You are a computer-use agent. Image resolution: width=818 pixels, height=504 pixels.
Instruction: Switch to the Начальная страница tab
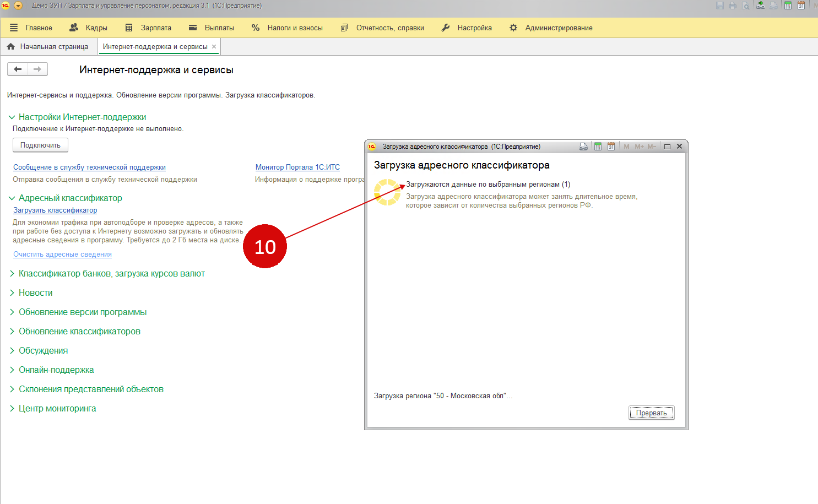pos(48,47)
